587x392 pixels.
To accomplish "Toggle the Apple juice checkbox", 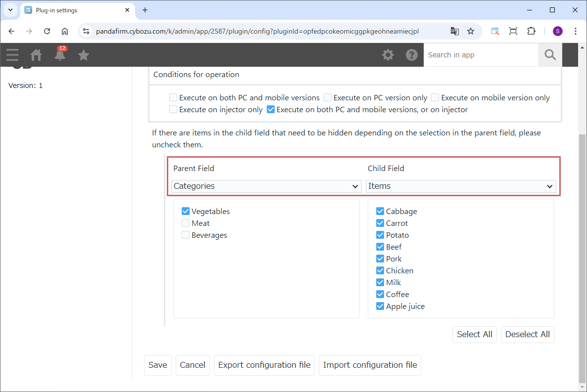I will click(380, 306).
